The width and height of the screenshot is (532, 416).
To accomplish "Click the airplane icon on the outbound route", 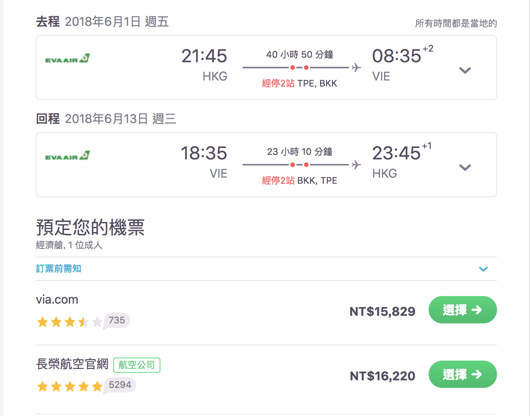I will click(356, 68).
